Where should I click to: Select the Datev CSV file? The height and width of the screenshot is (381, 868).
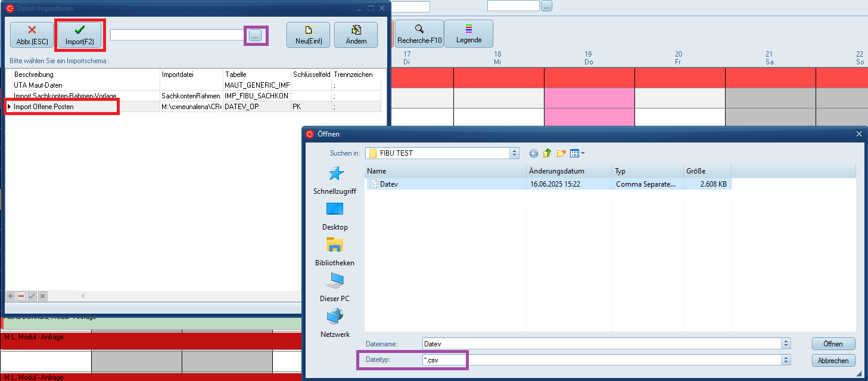[388, 184]
